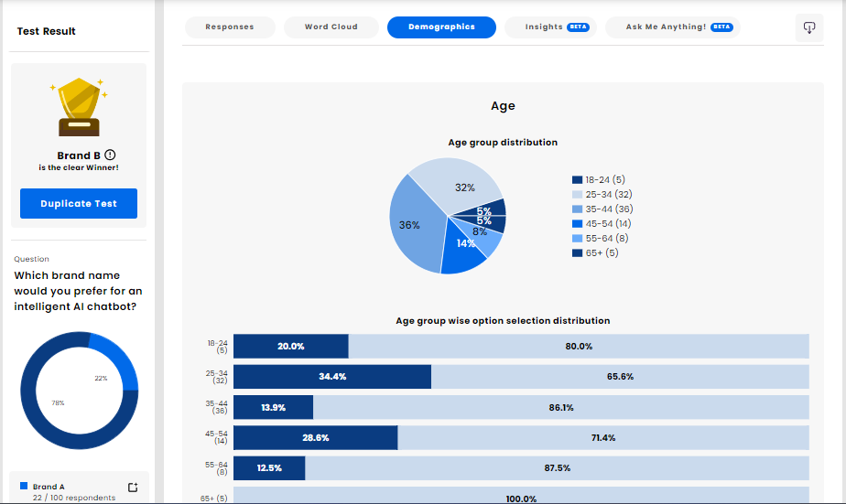Image resolution: width=846 pixels, height=504 pixels.
Task: Click the info icon beside Brand B
Action: click(111, 155)
